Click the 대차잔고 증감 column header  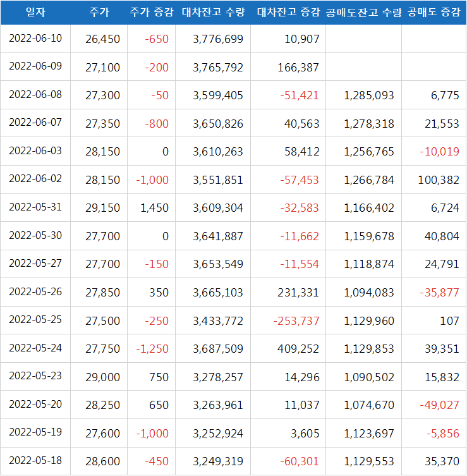point(288,12)
